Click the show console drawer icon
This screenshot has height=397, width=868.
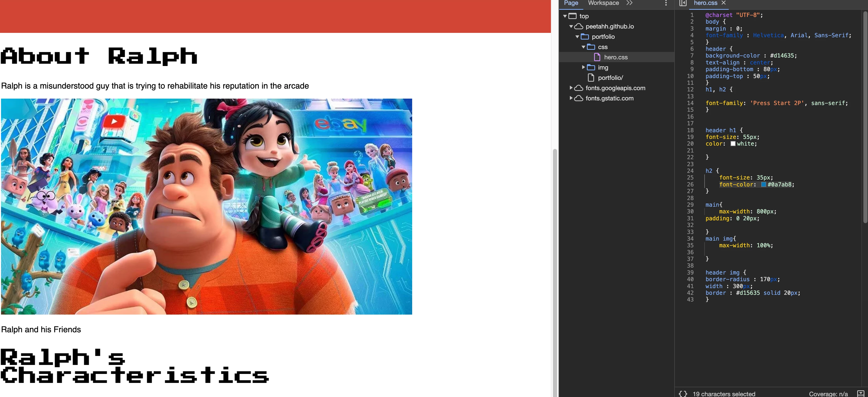point(861,394)
